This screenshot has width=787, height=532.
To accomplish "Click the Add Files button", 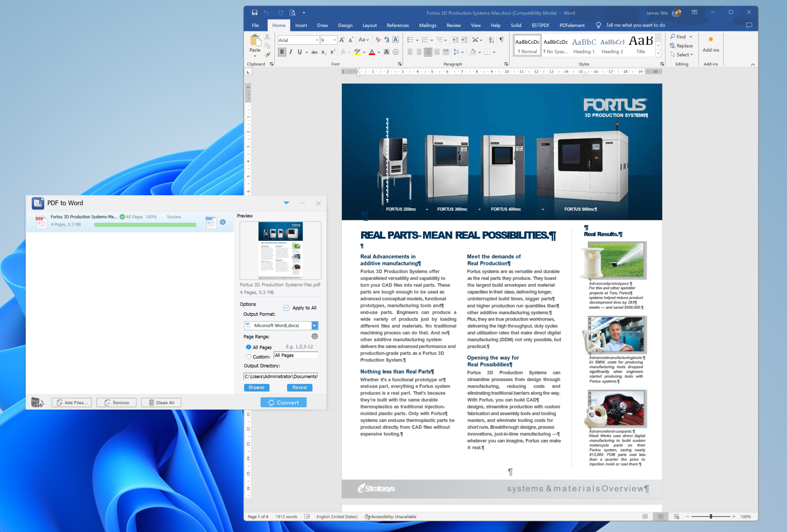I will [x=72, y=403].
